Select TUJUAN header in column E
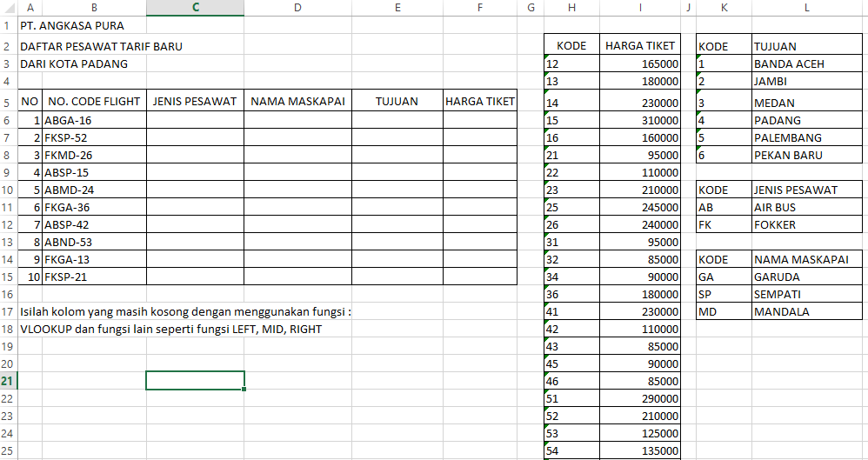The image size is (868, 460). click(x=397, y=101)
